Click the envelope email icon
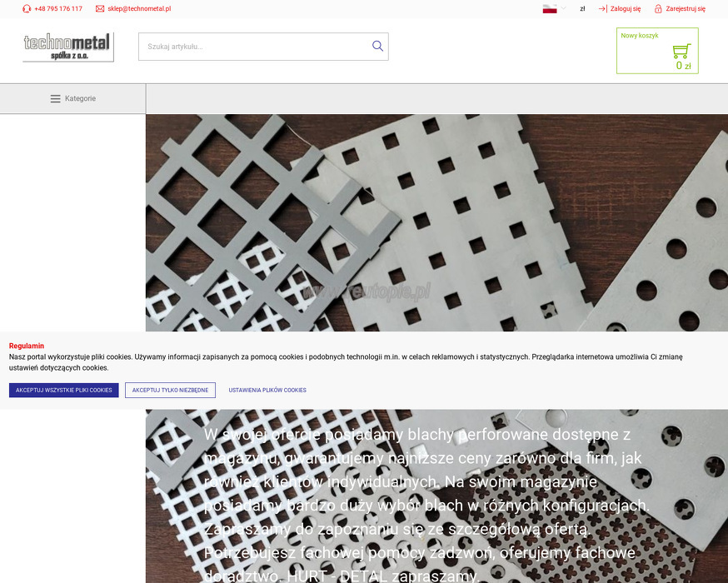Screen dimensions: 728x583 tap(100, 9)
